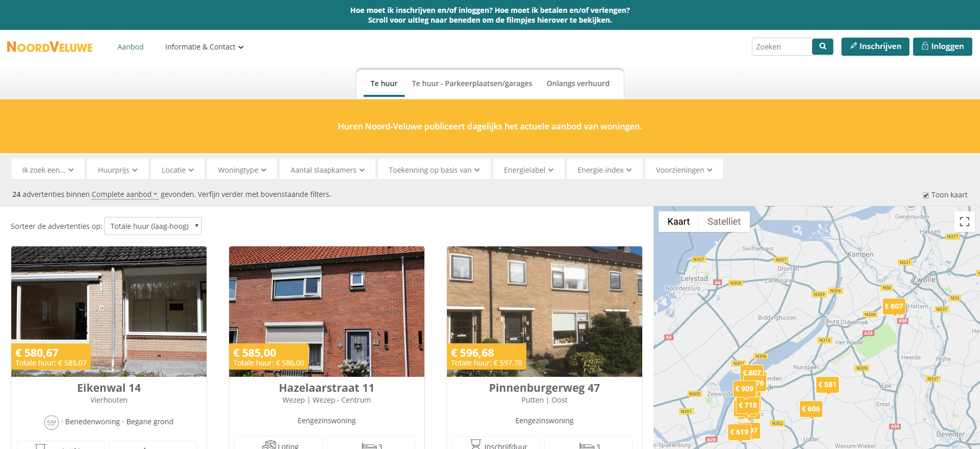The width and height of the screenshot is (980, 449).
Task: Switch to Te huur - Parkeerplaatsen/garages tab
Action: point(472,84)
